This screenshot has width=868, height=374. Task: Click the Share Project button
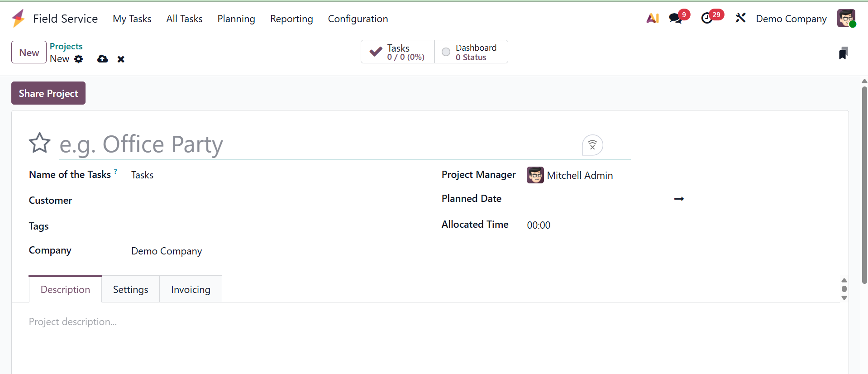pyautogui.click(x=48, y=93)
